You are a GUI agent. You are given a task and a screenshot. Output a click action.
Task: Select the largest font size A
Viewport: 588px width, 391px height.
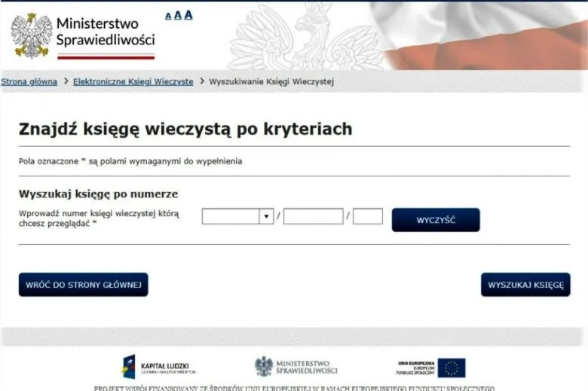(x=188, y=15)
